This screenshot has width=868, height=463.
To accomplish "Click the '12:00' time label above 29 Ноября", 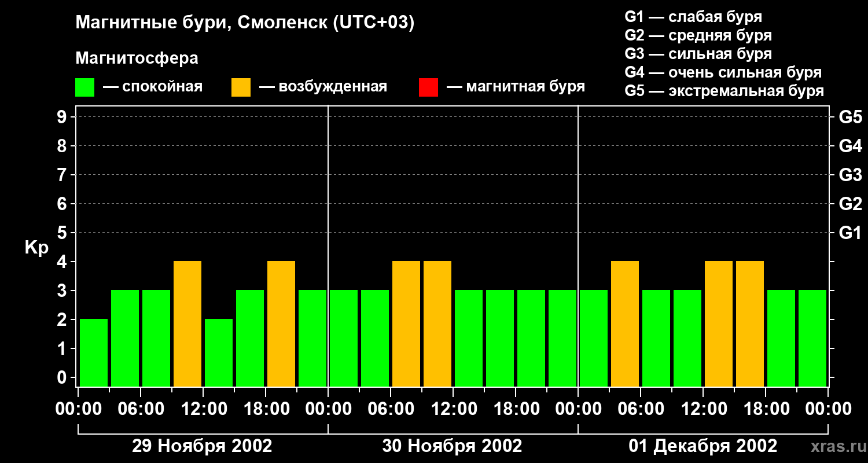I will point(203,409).
